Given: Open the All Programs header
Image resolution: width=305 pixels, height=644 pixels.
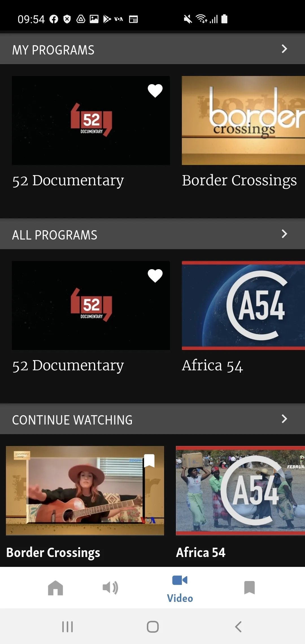Looking at the screenshot, I should (152, 234).
